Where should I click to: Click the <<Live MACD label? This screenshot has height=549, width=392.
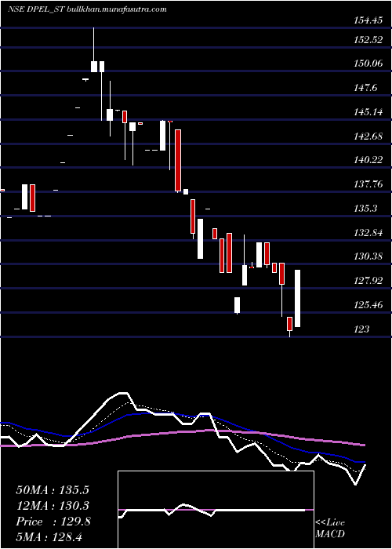click(330, 528)
